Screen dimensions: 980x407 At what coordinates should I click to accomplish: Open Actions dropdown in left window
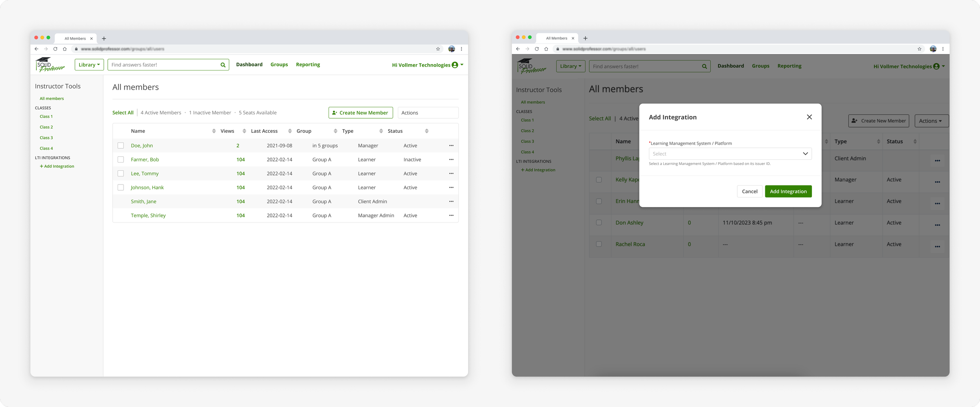coord(428,113)
